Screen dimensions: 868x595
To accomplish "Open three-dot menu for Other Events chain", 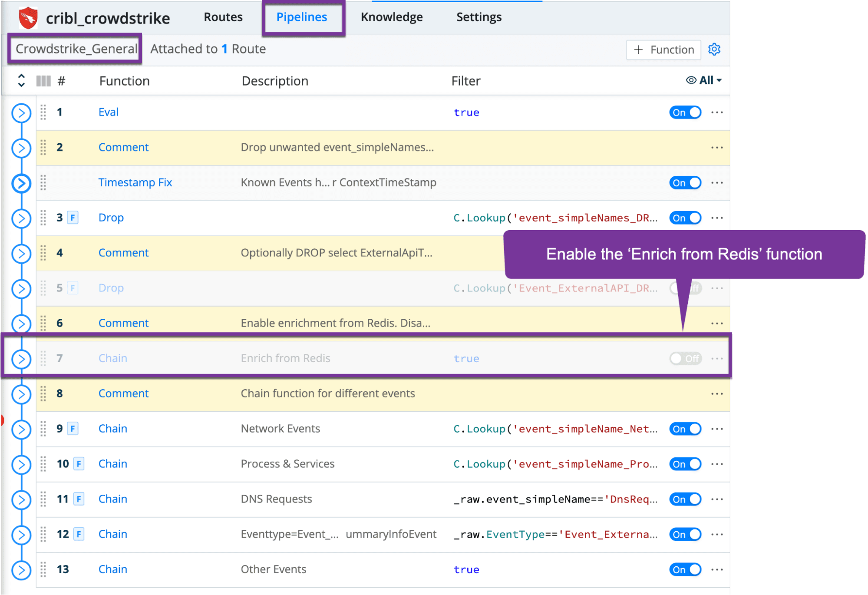I will point(717,569).
